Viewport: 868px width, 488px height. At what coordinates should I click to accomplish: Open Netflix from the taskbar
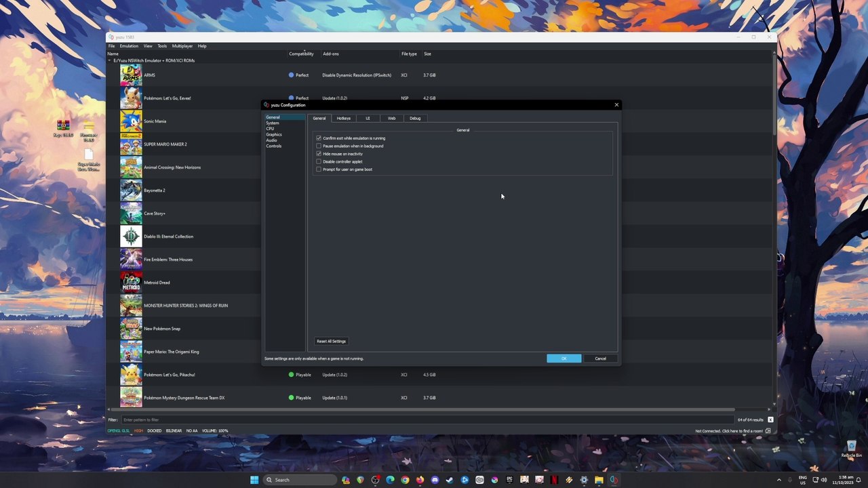point(554,480)
